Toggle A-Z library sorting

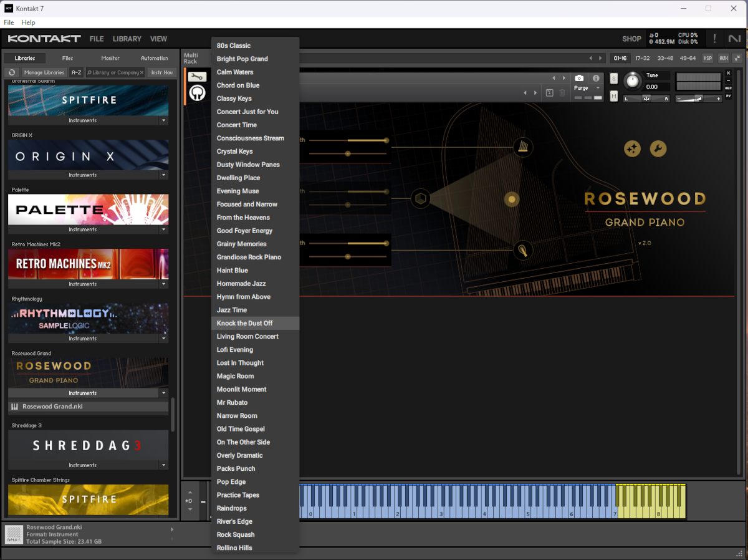pyautogui.click(x=76, y=72)
